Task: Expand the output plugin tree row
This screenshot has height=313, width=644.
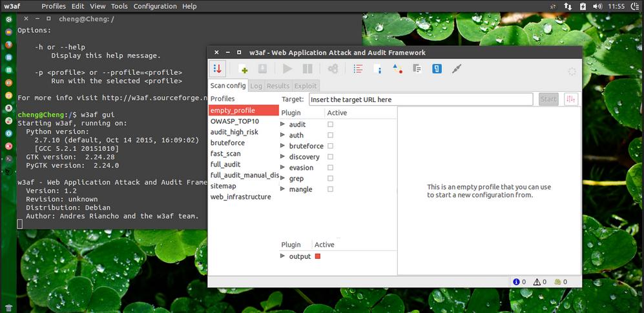Action: pos(282,256)
